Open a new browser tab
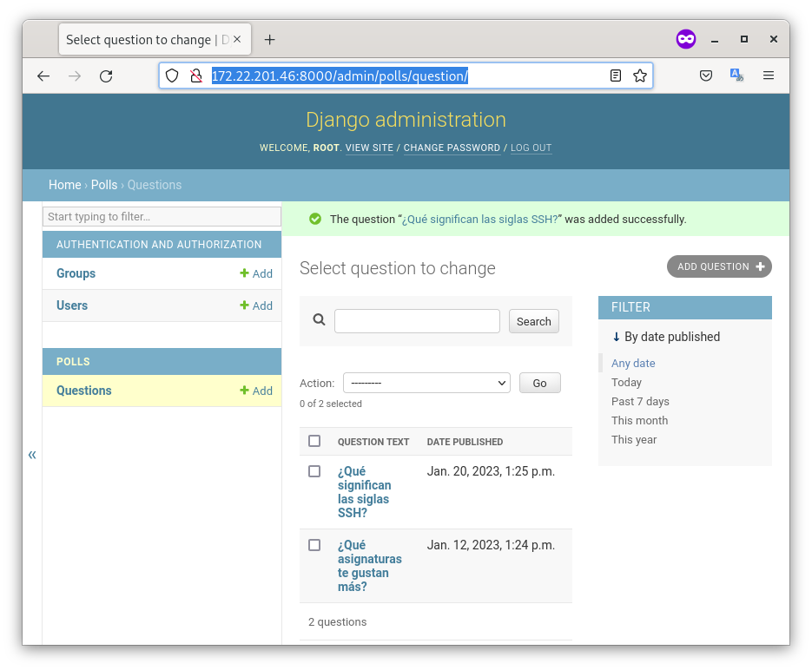This screenshot has height=670, width=812. 270,40
